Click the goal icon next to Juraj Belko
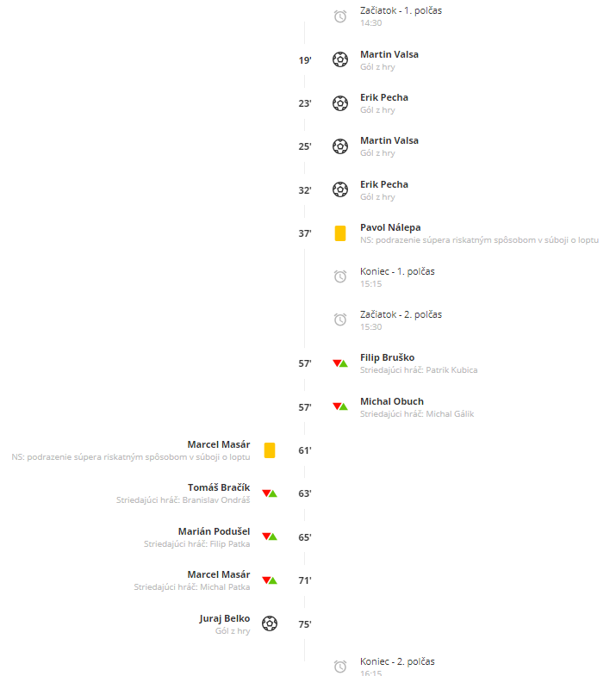The height and width of the screenshot is (676, 616). coord(270,623)
